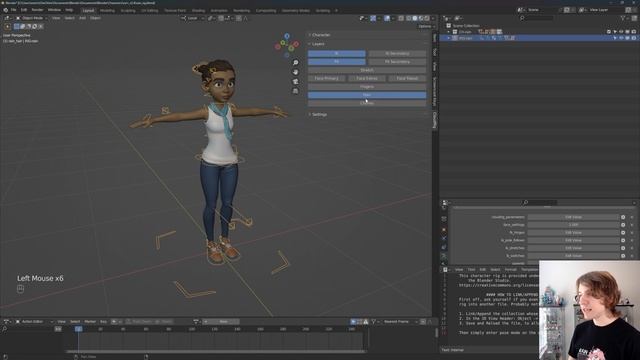
Task: Switch to the Modeling workspace tab
Action: tap(107, 10)
